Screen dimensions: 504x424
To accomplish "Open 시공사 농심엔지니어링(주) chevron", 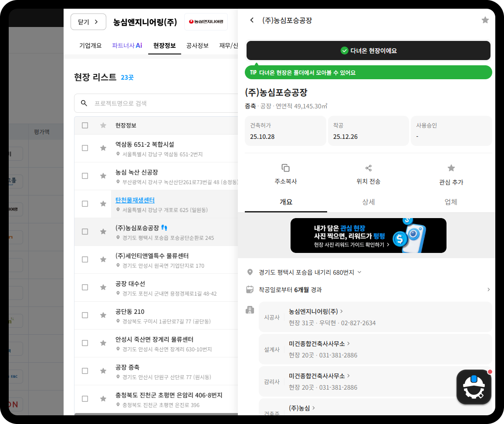I will click(342, 311).
